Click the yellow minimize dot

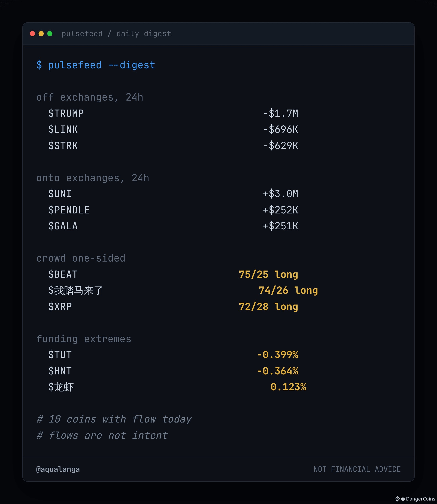coord(41,34)
